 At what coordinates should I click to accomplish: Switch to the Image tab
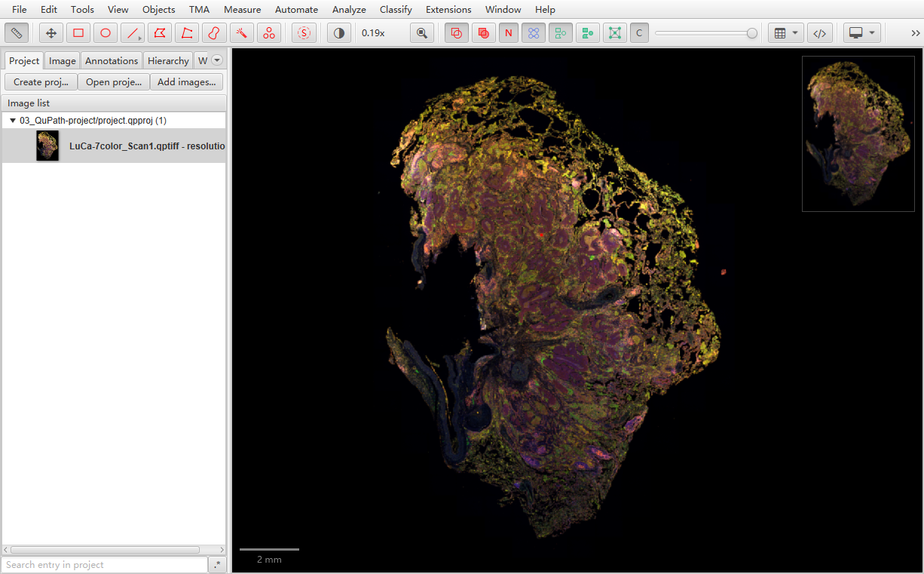(63, 60)
